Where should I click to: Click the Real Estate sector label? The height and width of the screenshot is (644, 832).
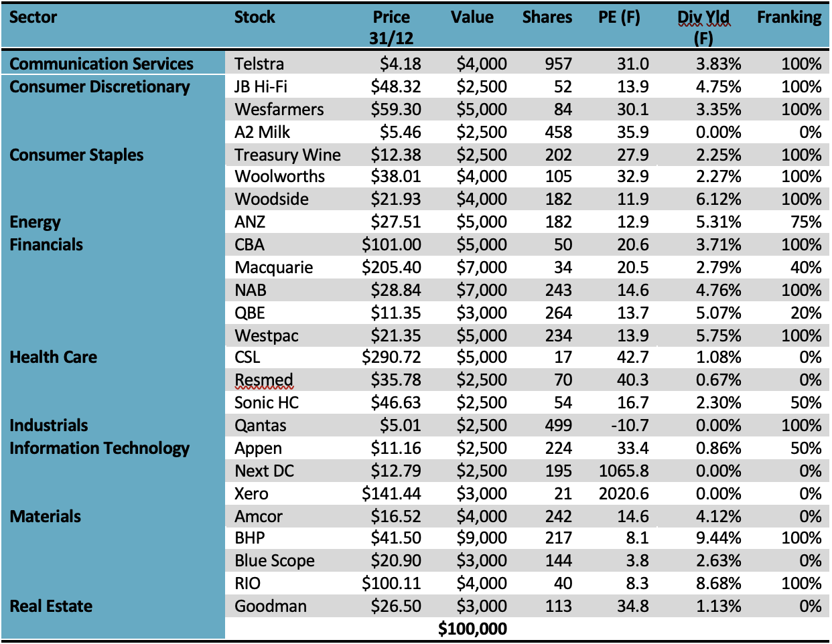click(51, 607)
